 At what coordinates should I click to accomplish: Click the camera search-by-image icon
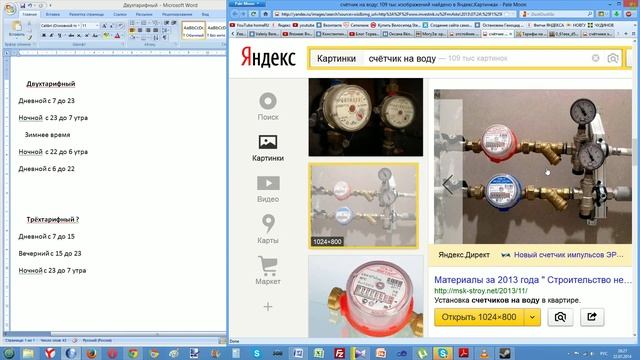pyautogui.click(x=613, y=58)
